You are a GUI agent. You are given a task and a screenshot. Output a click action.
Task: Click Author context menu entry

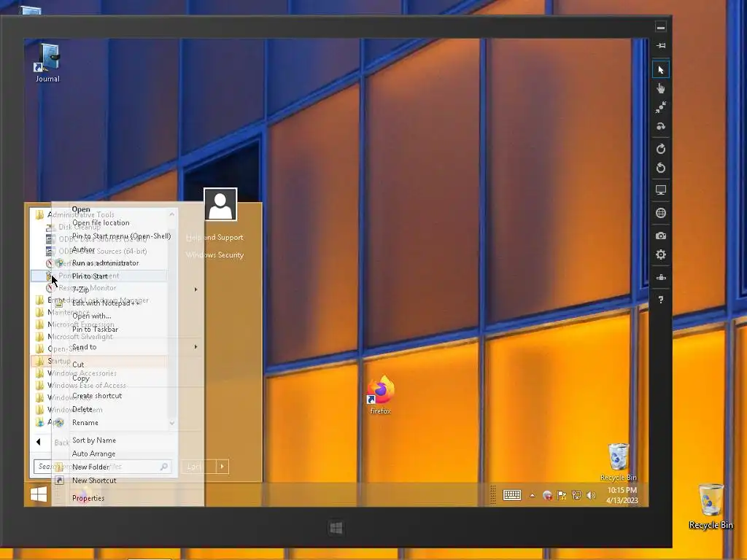click(83, 249)
